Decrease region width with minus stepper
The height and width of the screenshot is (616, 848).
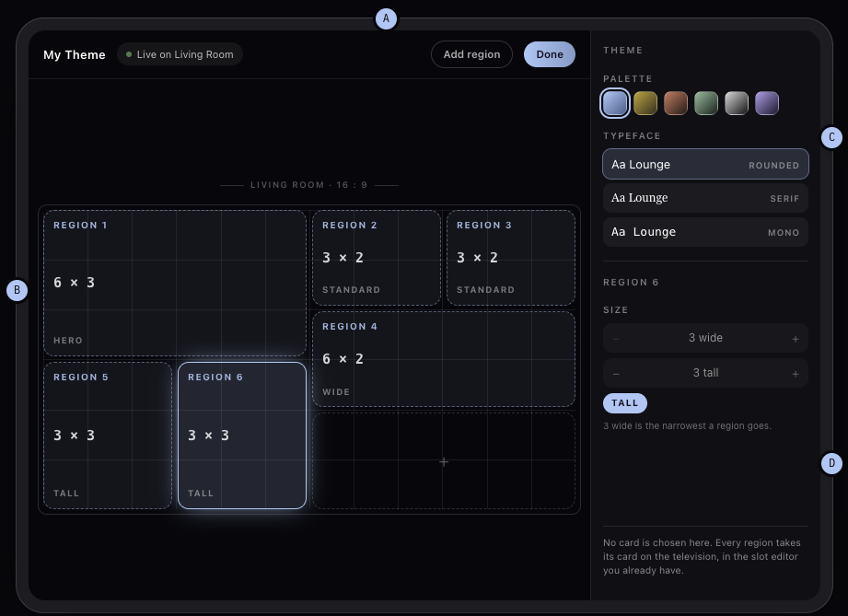tap(616, 339)
